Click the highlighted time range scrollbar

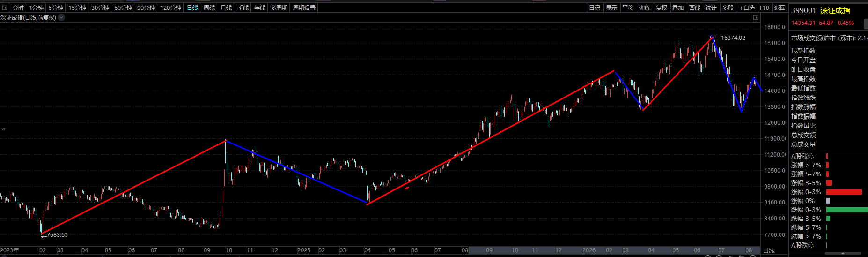pyautogui.click(x=614, y=250)
